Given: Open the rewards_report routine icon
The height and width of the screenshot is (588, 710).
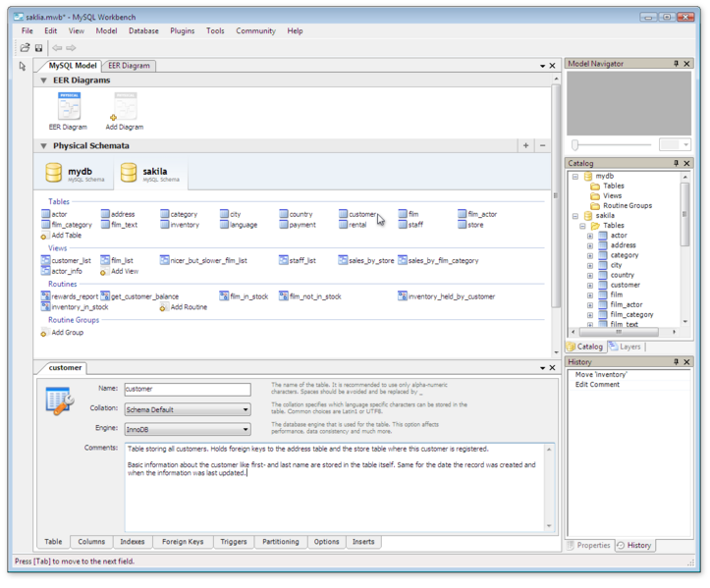Looking at the screenshot, I should tap(45, 296).
